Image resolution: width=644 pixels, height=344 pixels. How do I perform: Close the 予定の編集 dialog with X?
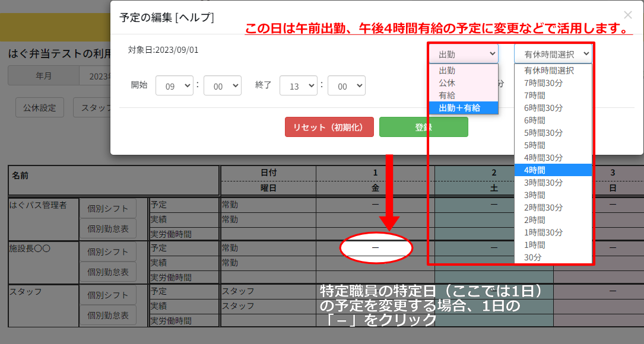[x=627, y=15]
